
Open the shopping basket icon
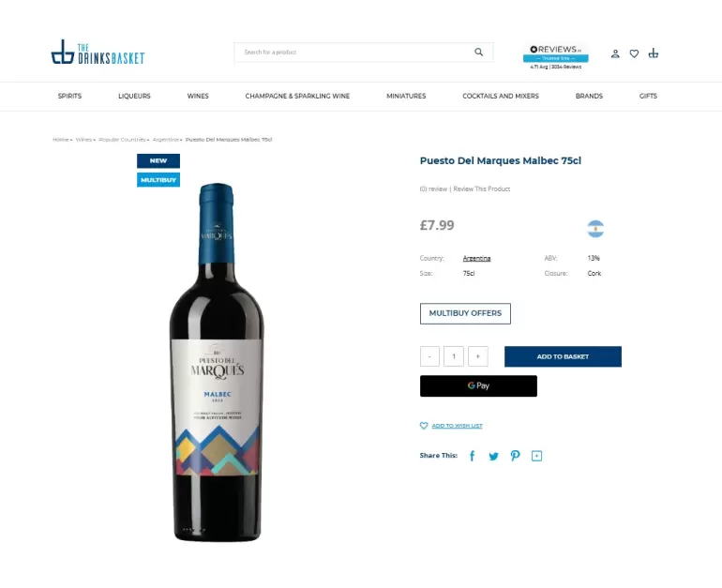coord(654,53)
